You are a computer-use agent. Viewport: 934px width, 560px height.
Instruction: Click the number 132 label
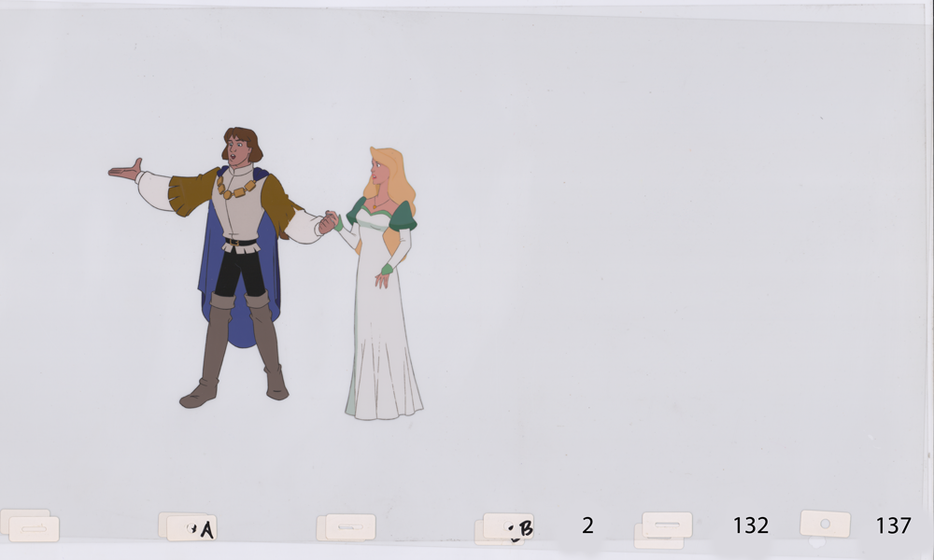(x=751, y=525)
